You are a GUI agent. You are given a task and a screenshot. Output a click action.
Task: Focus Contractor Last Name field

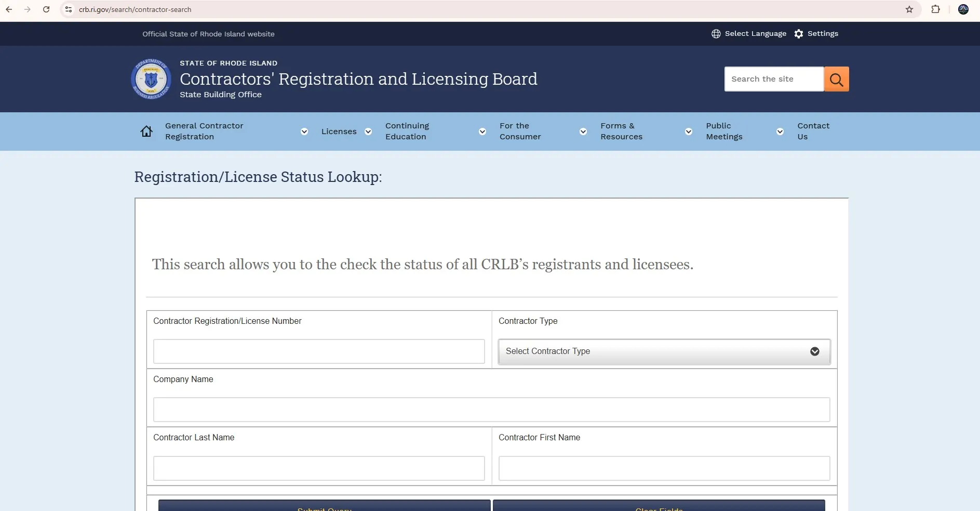point(319,468)
